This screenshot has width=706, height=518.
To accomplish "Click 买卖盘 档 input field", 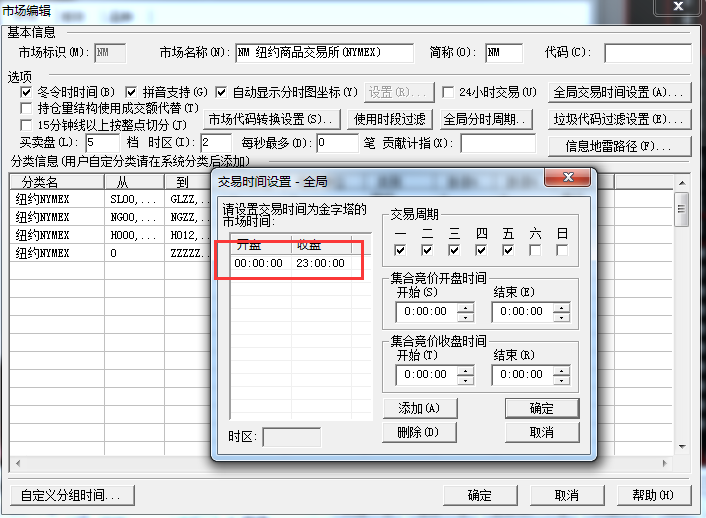I will pyautogui.click(x=102, y=143).
